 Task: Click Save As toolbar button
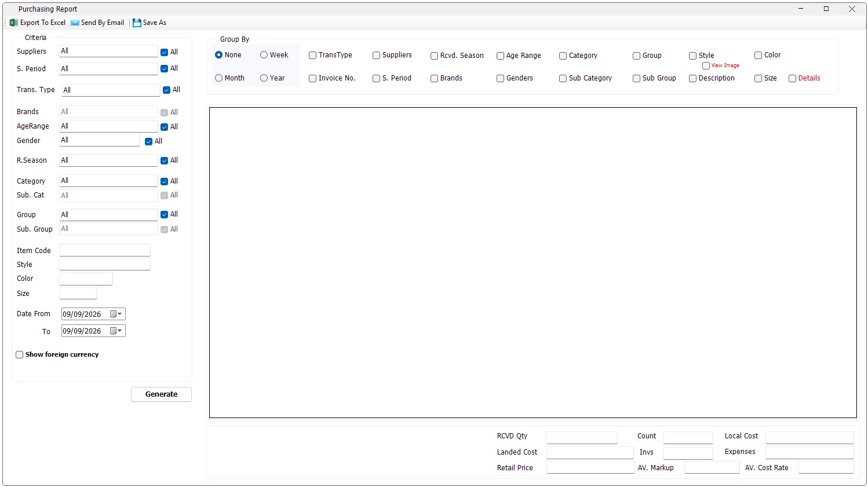(149, 23)
